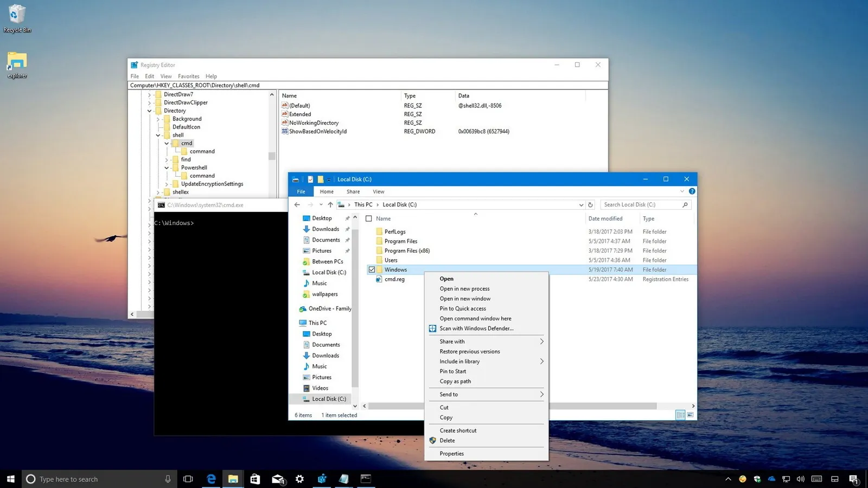The width and height of the screenshot is (868, 488).
Task: Refresh the Local Disk (C:) folder view
Action: tap(591, 204)
